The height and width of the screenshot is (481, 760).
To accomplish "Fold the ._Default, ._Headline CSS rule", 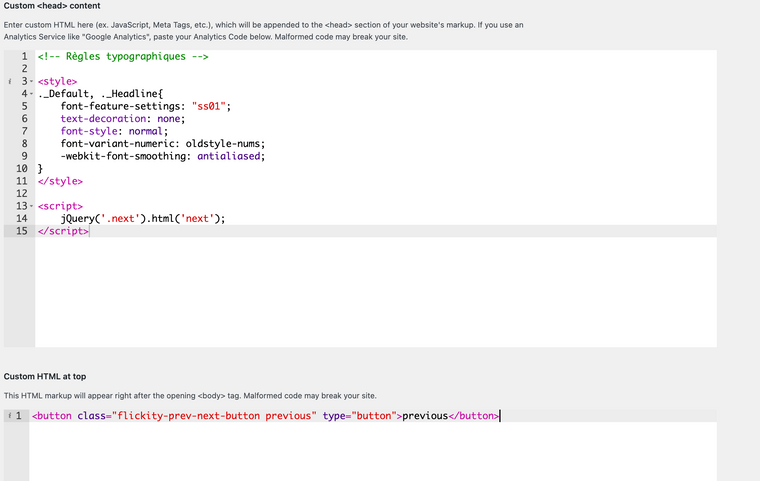I will point(32,93).
